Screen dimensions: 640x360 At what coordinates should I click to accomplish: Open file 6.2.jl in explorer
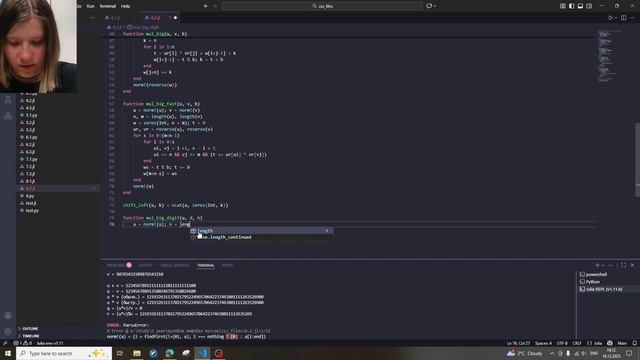tap(58, 144)
